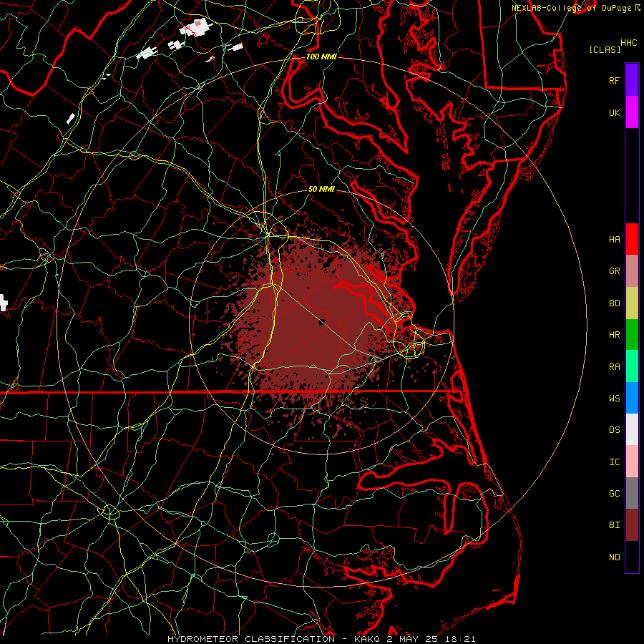Click the 'RF' legend label
This screenshot has height=644, width=644.
pos(614,81)
